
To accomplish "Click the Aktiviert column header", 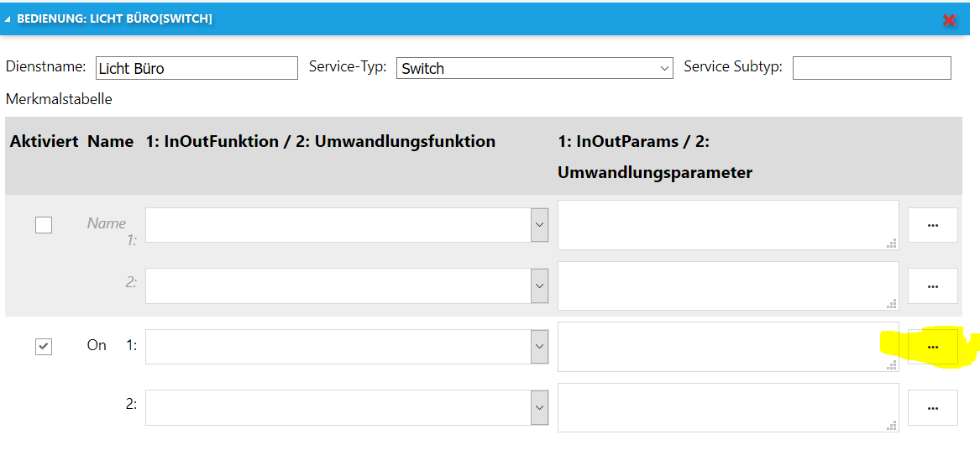I will [x=44, y=142].
